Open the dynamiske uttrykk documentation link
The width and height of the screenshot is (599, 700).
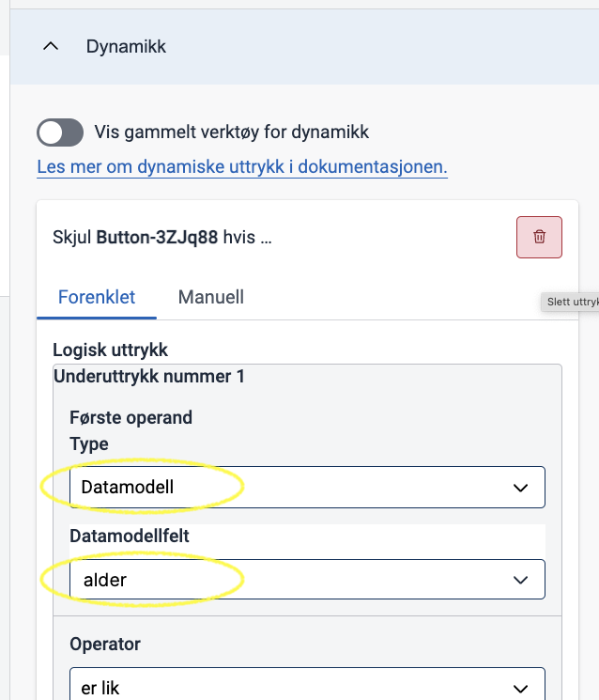(242, 167)
